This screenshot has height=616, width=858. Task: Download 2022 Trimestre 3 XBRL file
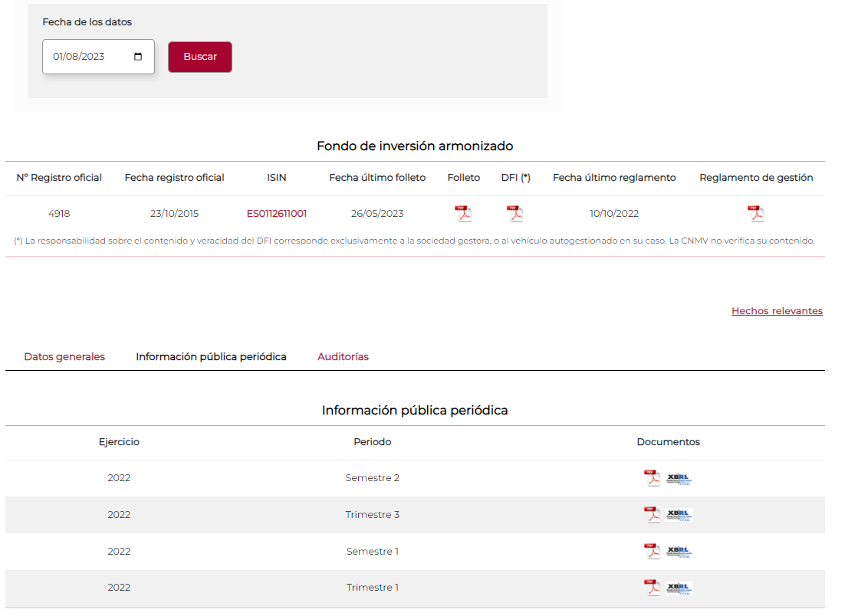(x=679, y=516)
